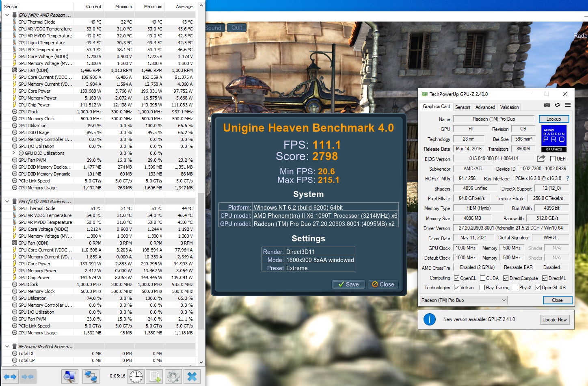Click the AMD Radeon Pro Graphics logo
This screenshot has height=386, width=588.
554,139
